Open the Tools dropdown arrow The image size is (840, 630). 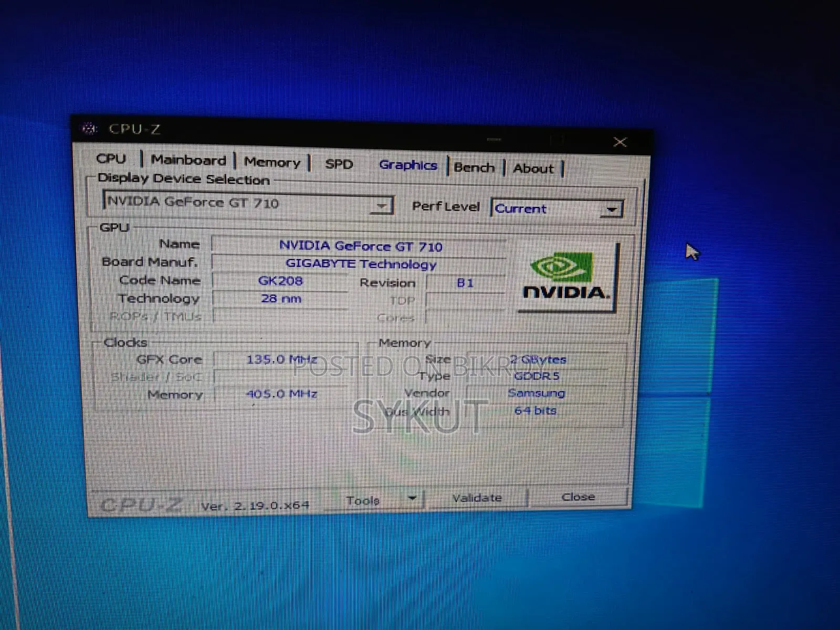coord(413,498)
